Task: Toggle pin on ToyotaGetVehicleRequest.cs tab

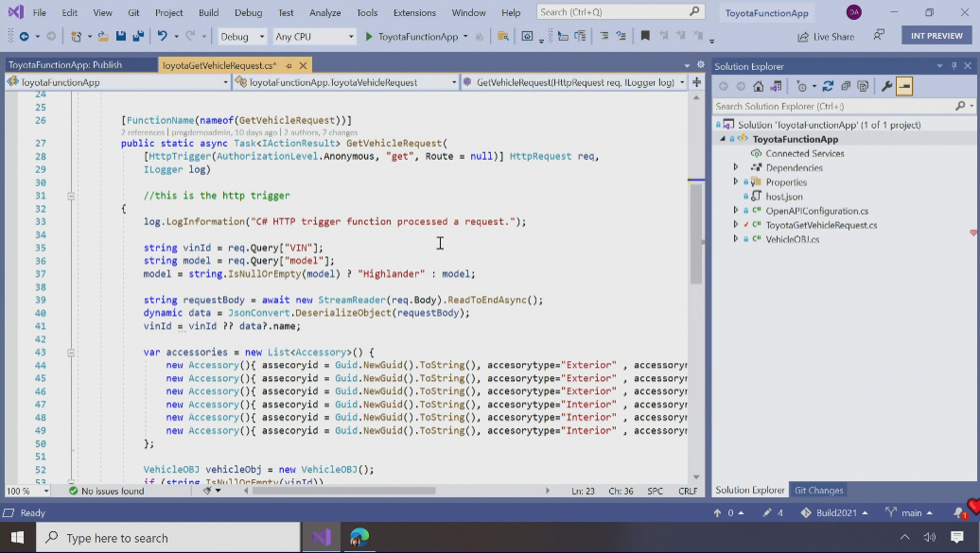Action: (288, 65)
